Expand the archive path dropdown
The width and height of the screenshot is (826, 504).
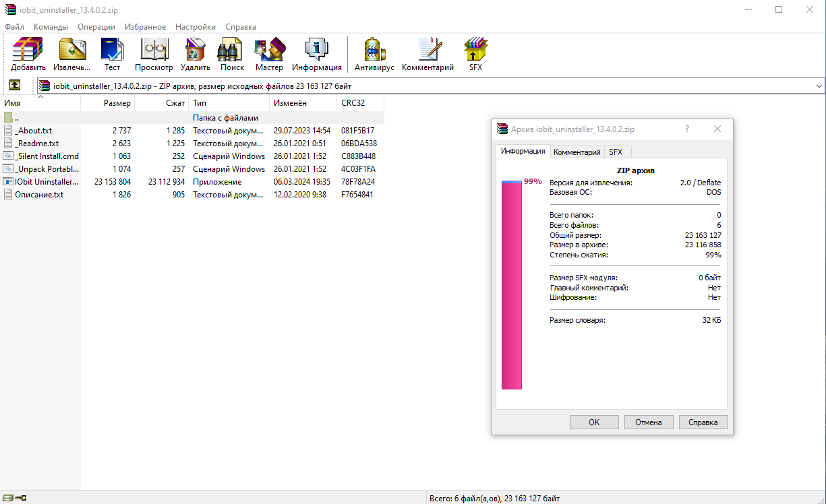[819, 86]
